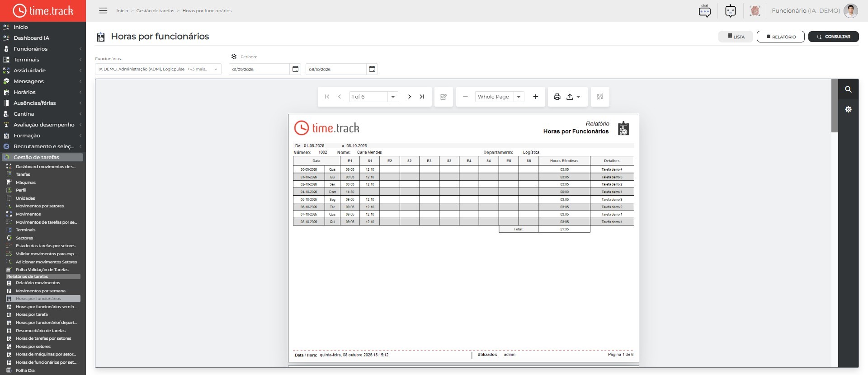Image resolution: width=868 pixels, height=375 pixels.
Task: Open the export upload icon menu
Action: [x=573, y=97]
